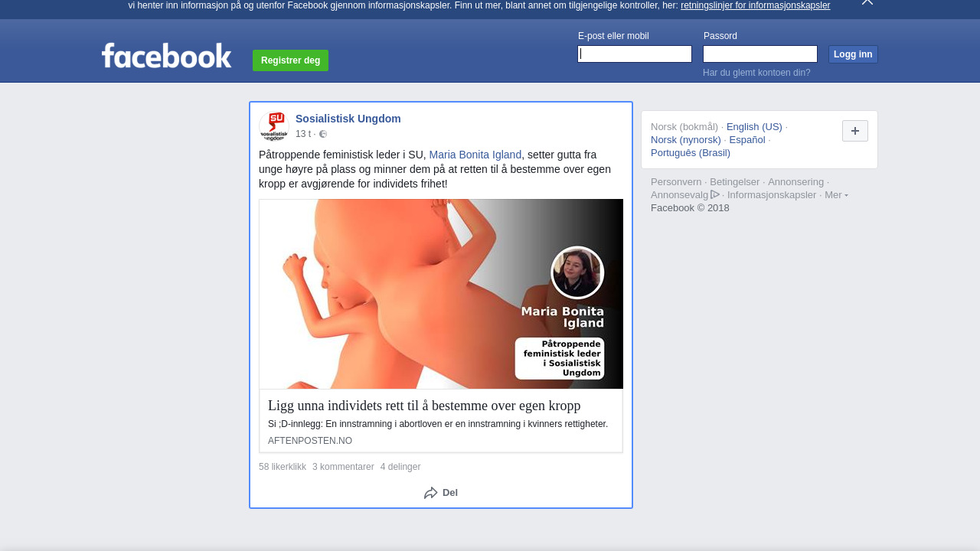Click the Registrer deg button
Image resolution: width=980 pixels, height=551 pixels.
tap(290, 60)
